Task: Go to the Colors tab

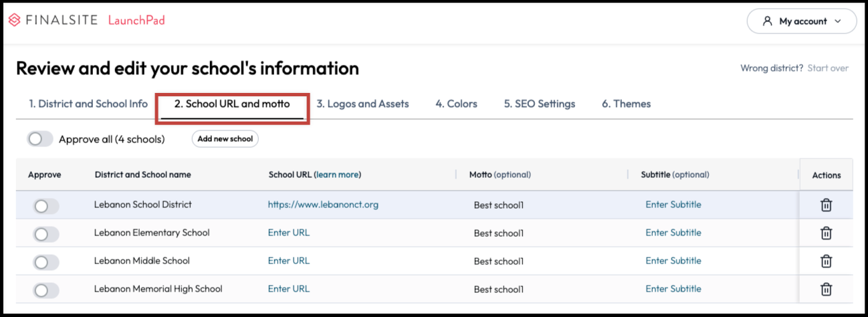Action: point(456,104)
